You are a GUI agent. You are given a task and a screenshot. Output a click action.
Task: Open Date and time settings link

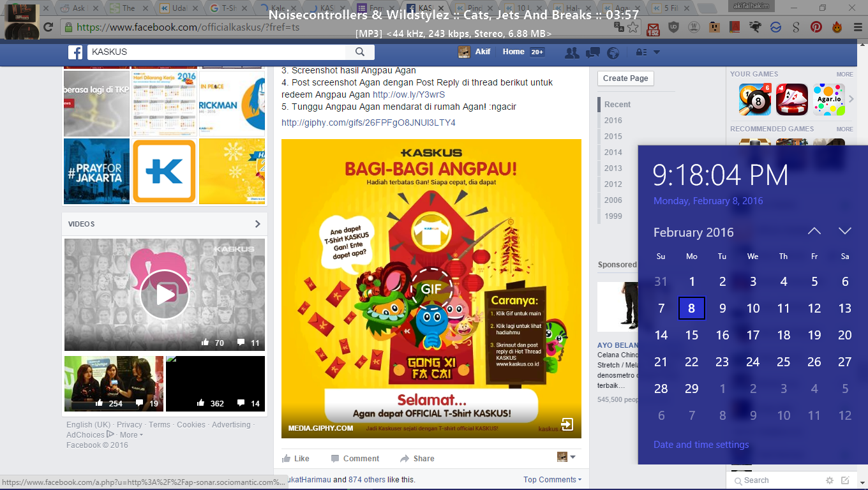(x=701, y=445)
